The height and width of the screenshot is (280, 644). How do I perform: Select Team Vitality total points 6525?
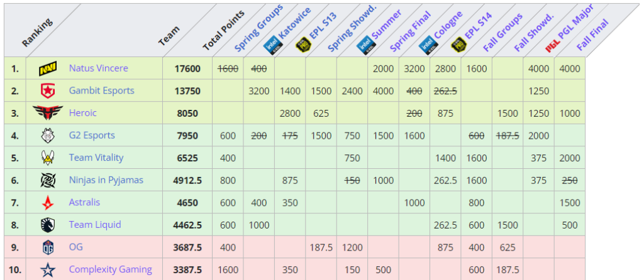[187, 158]
